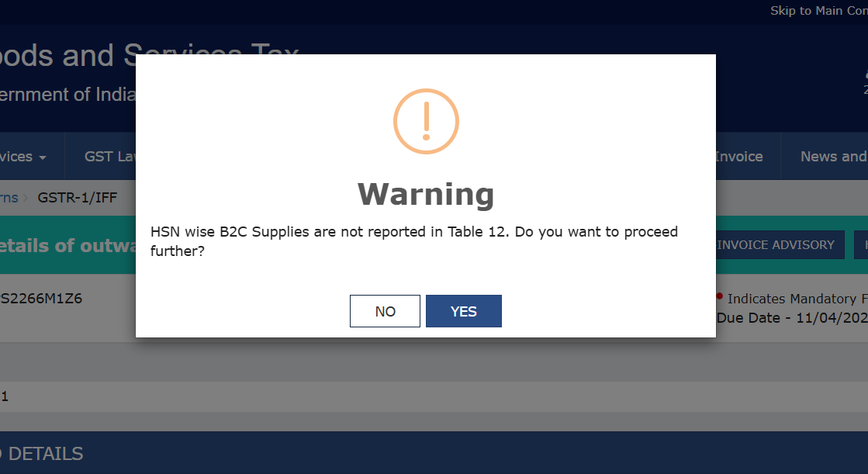Click the orange exclamation warning icon
868x474 pixels.
[426, 121]
